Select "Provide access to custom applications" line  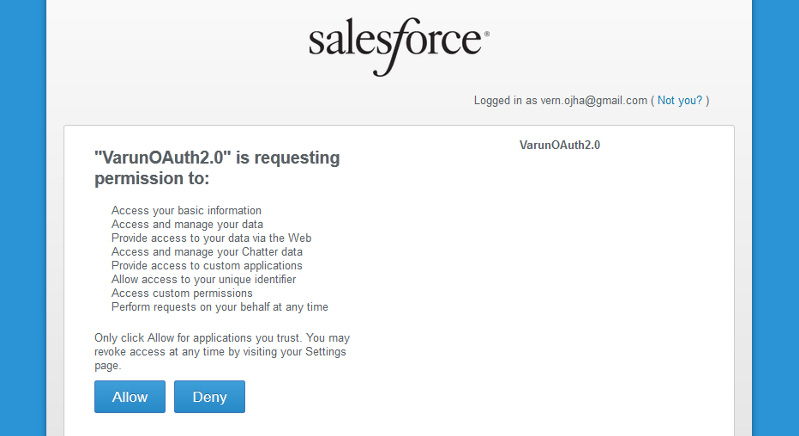point(206,266)
